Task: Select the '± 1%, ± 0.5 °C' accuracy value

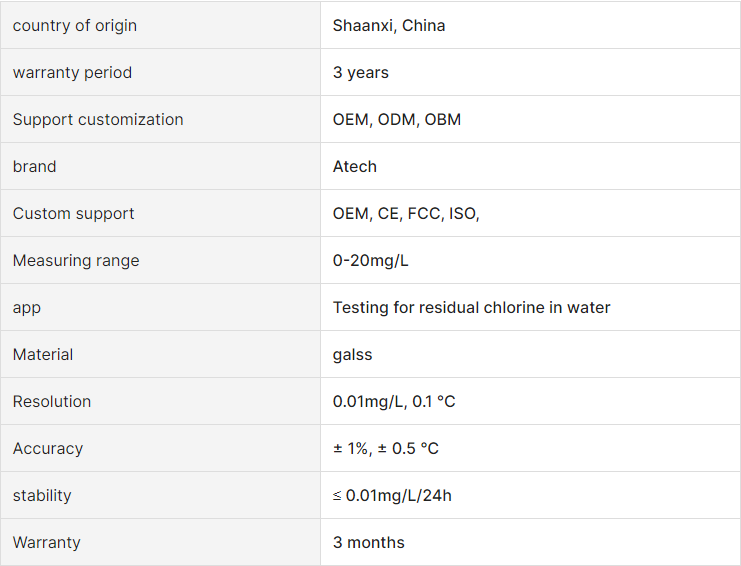Action: click(x=386, y=448)
